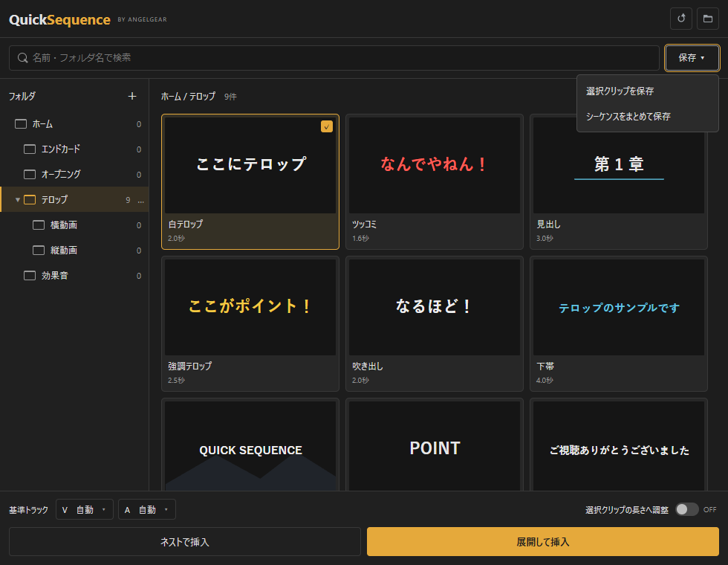This screenshot has width=728, height=565.
Task: Toggle 選択クリップの長さへ調整 switch
Action: click(686, 509)
